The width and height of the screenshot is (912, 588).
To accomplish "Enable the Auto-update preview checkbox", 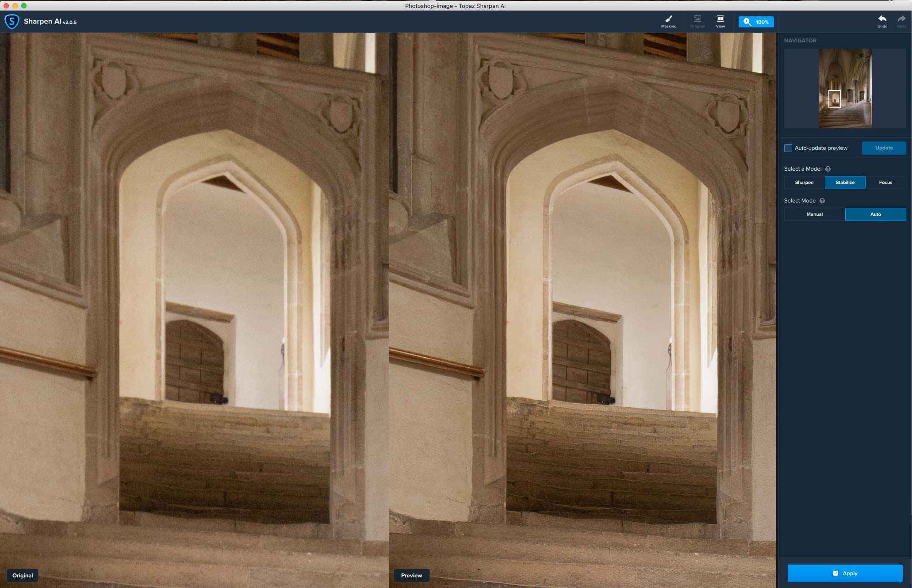I will tap(788, 148).
